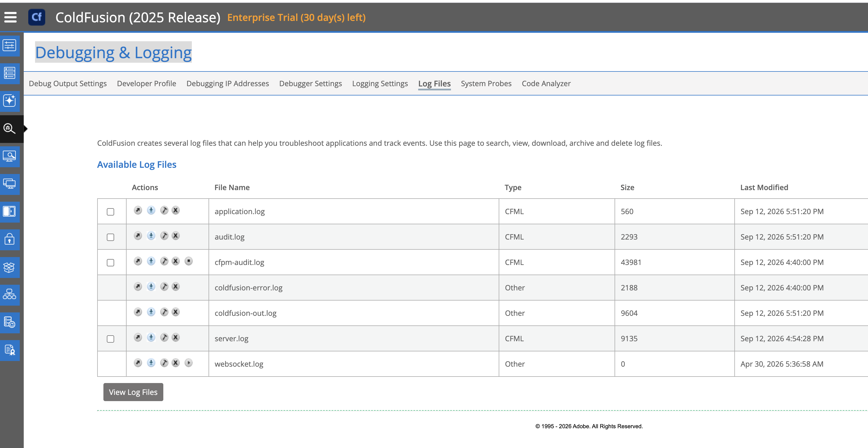868x448 pixels.
Task: Open the sparkle AI sidebar icon
Action: 9,101
